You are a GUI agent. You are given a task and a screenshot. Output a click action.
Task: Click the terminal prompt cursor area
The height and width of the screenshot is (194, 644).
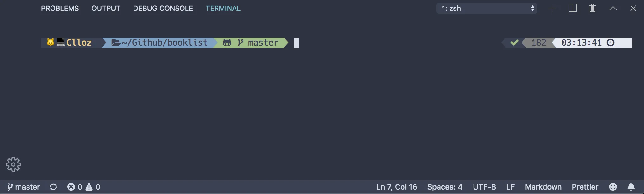pyautogui.click(x=295, y=43)
